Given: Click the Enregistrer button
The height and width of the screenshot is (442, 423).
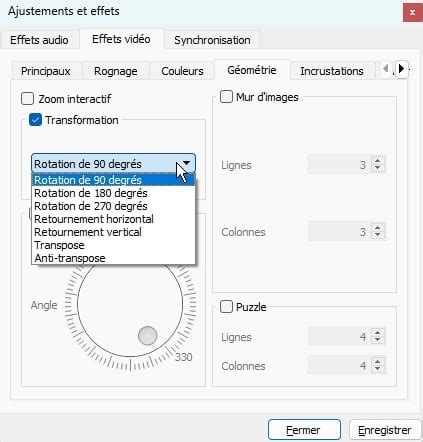Looking at the screenshot, I should click(384, 430).
